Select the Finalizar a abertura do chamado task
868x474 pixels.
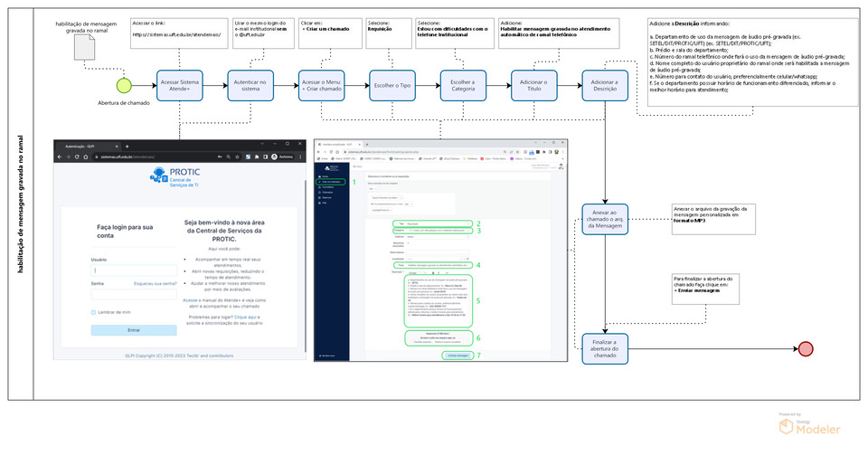pos(604,349)
